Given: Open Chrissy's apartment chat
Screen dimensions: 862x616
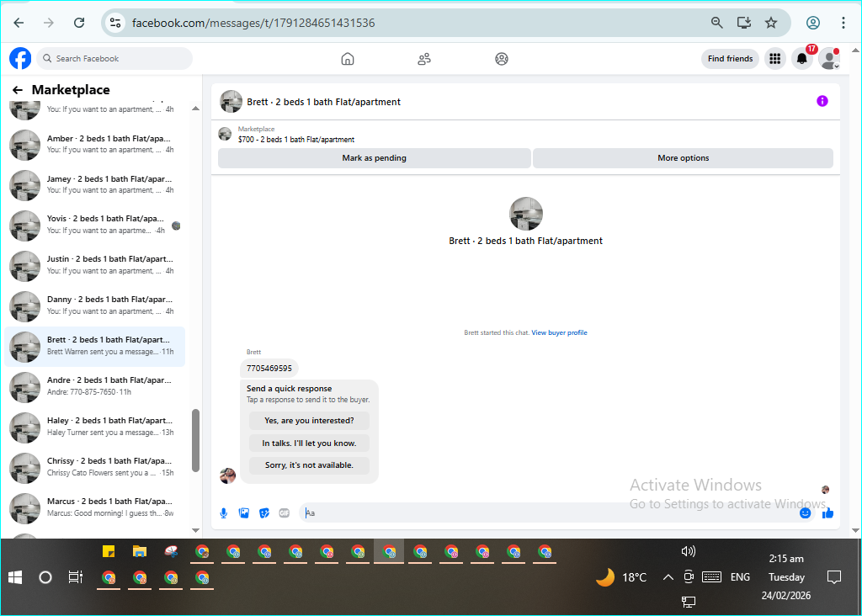Looking at the screenshot, I should tap(94, 467).
